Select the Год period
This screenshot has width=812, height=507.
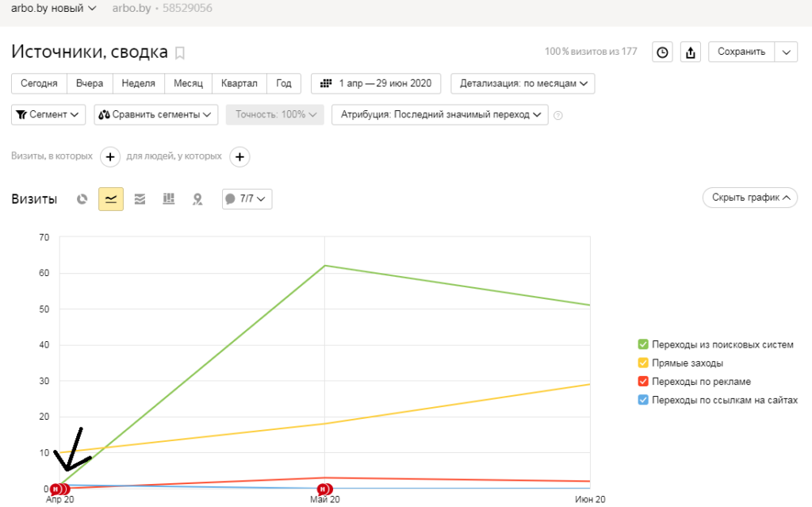click(x=284, y=83)
